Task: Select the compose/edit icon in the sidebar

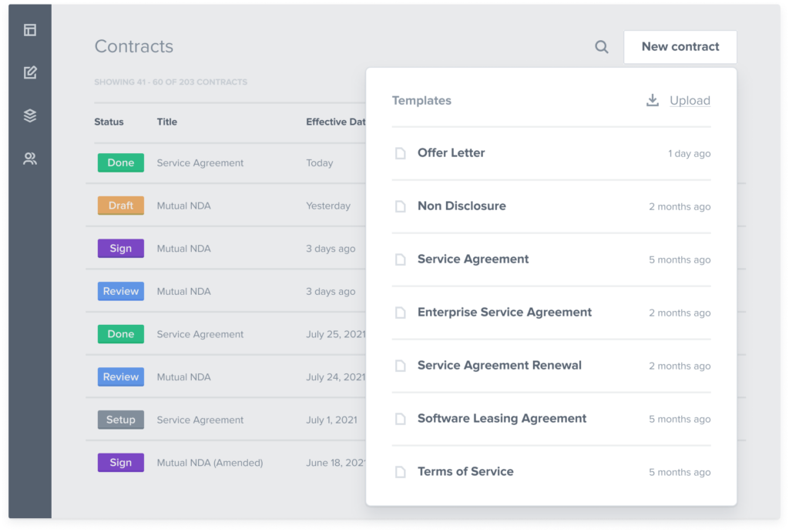Action: 30,72
